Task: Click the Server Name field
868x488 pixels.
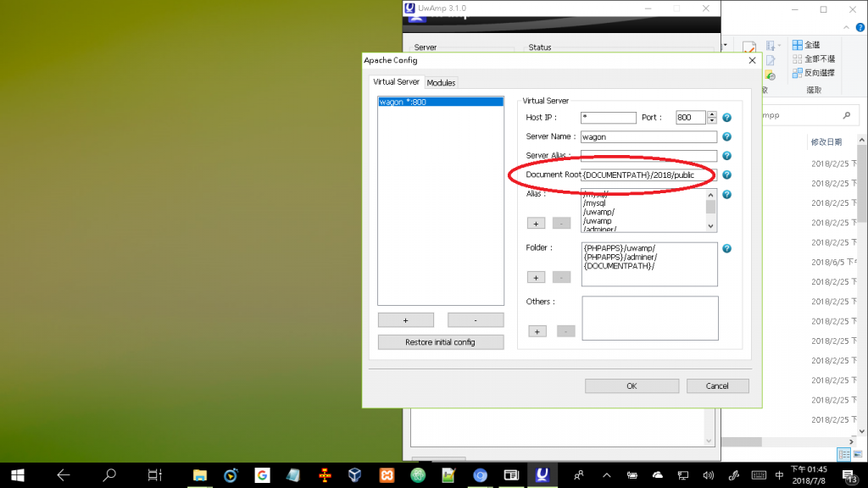Action: click(x=648, y=136)
